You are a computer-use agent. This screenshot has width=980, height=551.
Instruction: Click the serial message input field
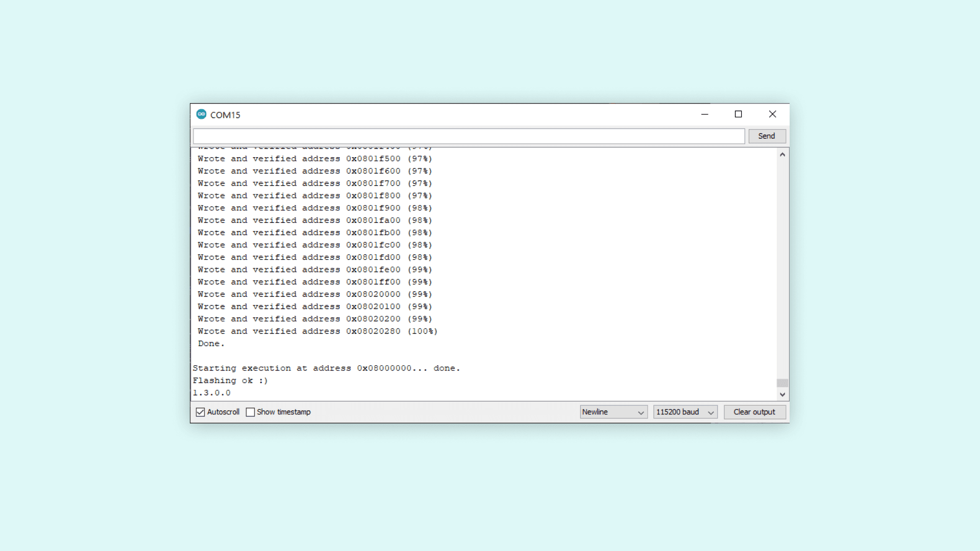(x=469, y=136)
